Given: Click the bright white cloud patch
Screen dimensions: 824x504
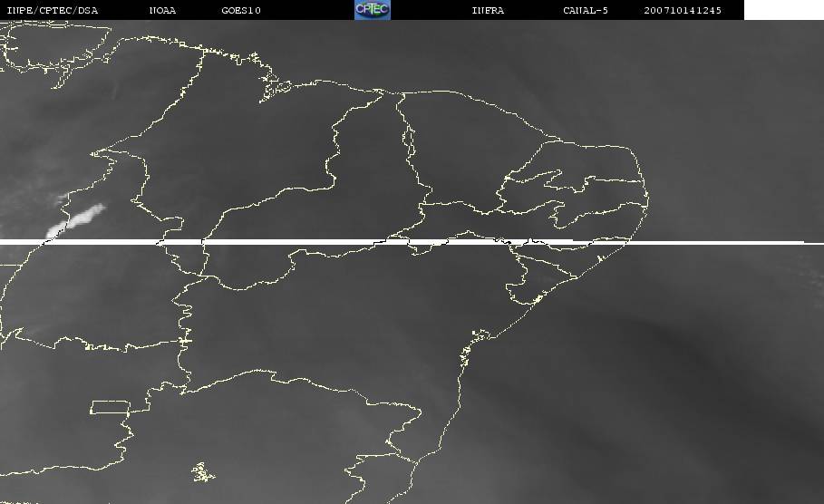Looking at the screenshot, I should 75,221.
